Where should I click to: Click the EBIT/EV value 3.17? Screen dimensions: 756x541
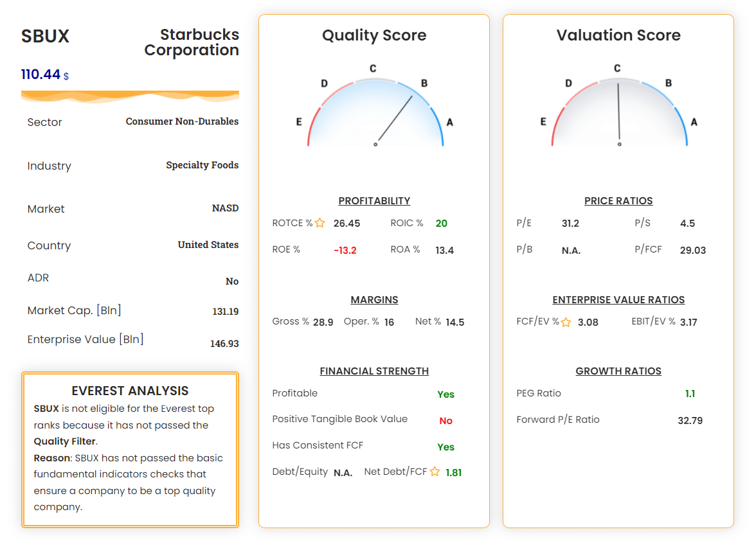tap(688, 323)
